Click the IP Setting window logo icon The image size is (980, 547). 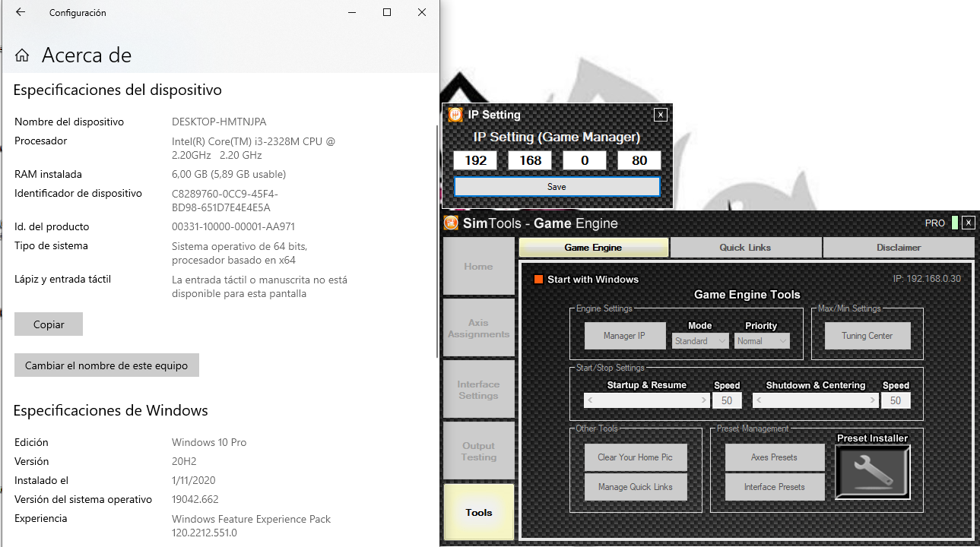[455, 115]
